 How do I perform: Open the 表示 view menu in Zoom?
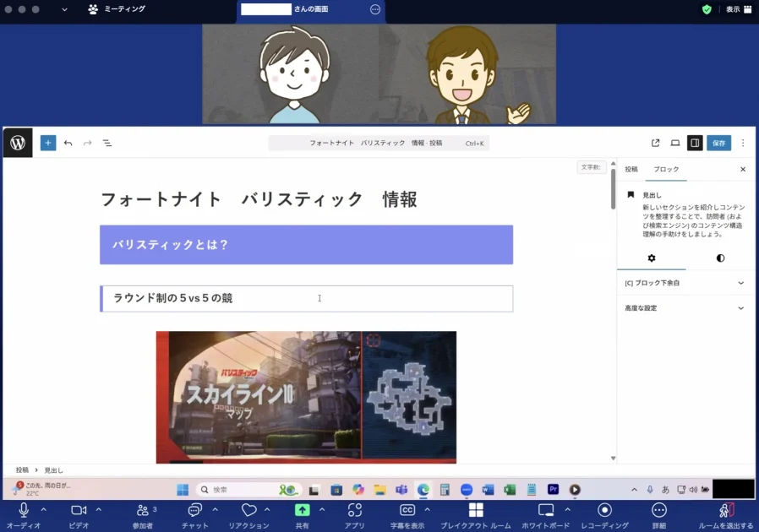coord(739,9)
